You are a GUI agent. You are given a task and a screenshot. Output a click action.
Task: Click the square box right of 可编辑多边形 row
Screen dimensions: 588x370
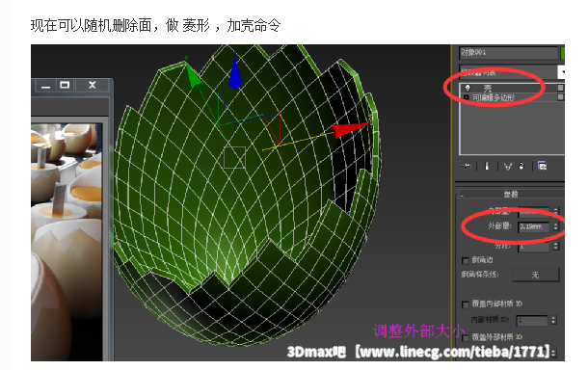pyautogui.click(x=561, y=97)
